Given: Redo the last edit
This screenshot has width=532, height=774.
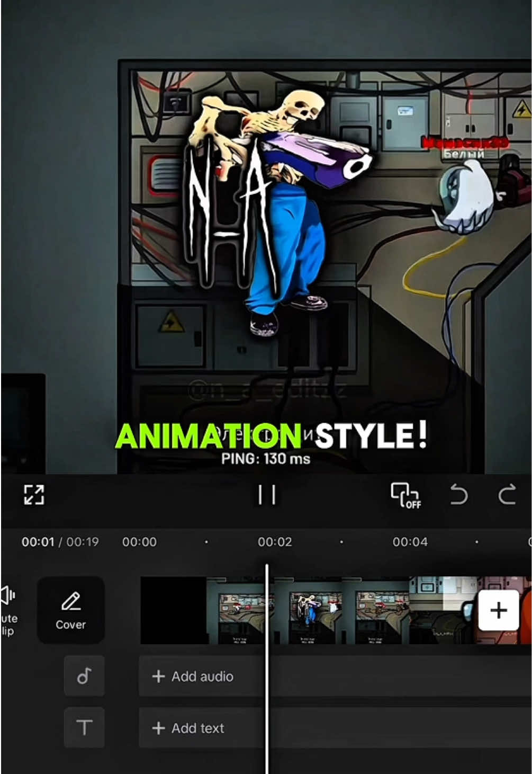Looking at the screenshot, I should coord(507,495).
